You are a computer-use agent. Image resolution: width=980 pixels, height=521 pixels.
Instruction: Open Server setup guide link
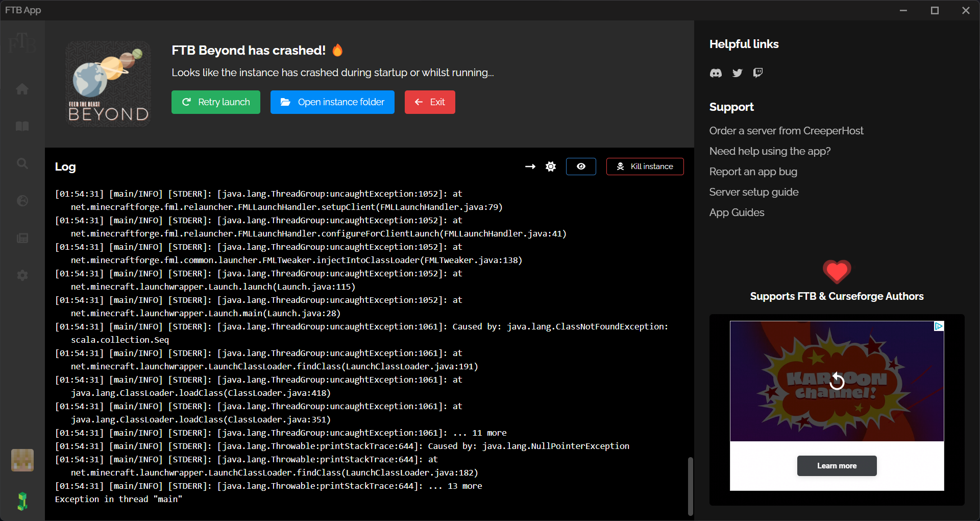point(754,192)
